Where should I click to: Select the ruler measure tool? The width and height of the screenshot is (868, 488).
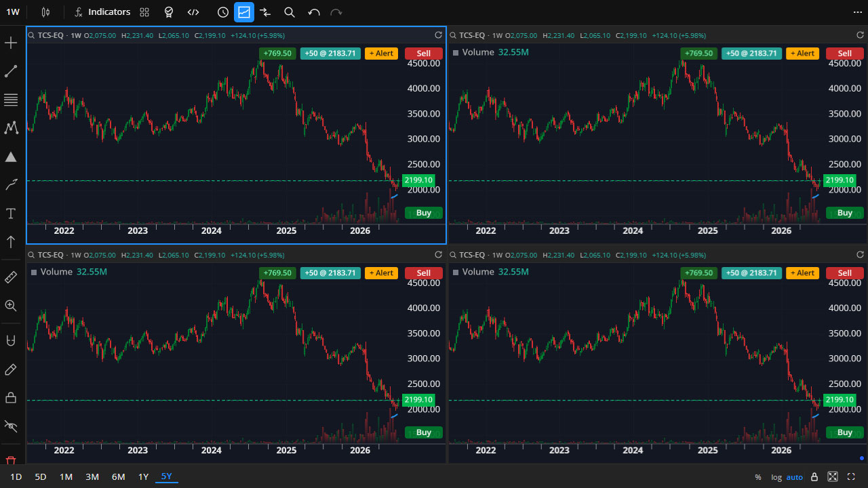[11, 277]
